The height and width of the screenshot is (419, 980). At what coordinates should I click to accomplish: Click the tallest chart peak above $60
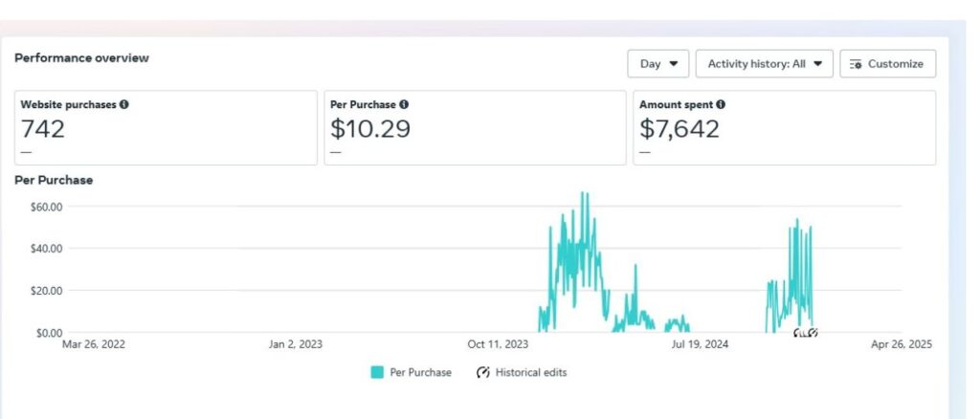click(585, 193)
